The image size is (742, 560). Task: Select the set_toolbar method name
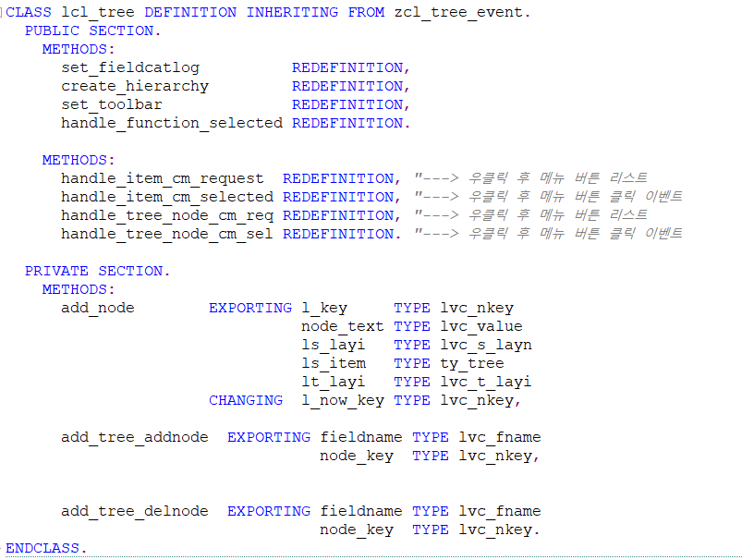click(x=112, y=104)
